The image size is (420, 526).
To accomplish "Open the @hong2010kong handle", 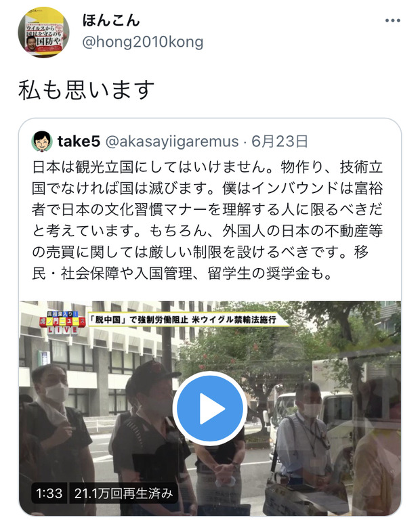I will coord(143,42).
